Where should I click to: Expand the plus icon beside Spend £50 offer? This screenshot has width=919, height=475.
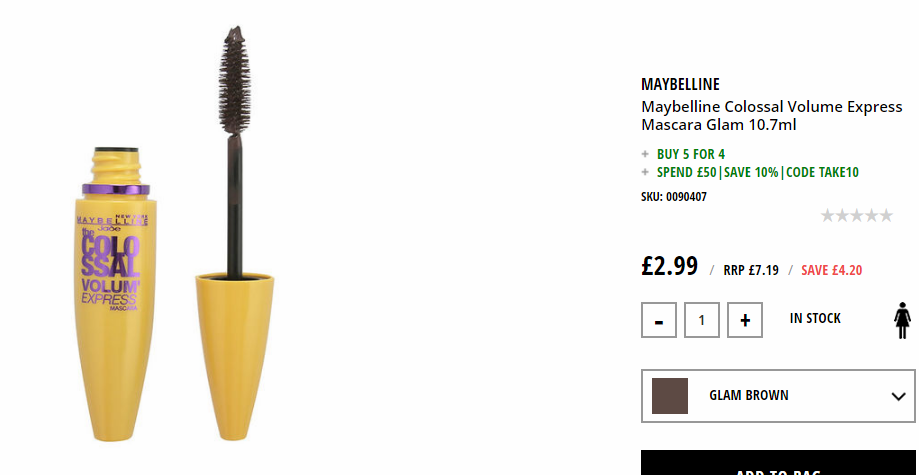[645, 172]
